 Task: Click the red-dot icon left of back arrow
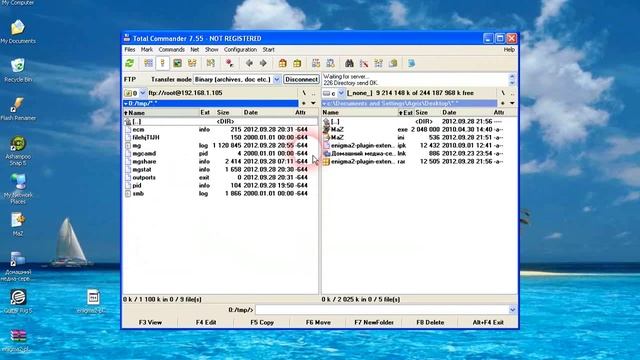(x=229, y=63)
